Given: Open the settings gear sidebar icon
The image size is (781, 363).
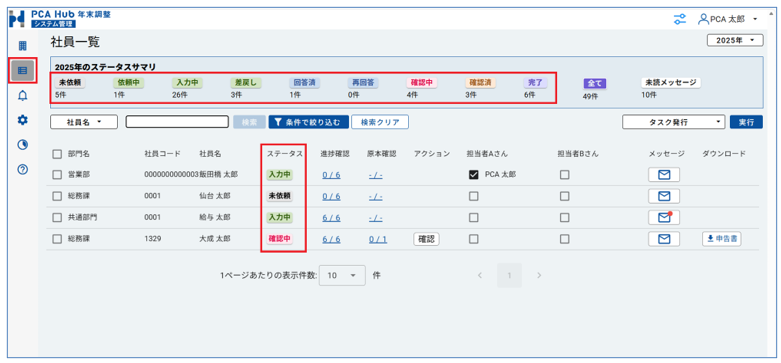Looking at the screenshot, I should click(x=22, y=120).
